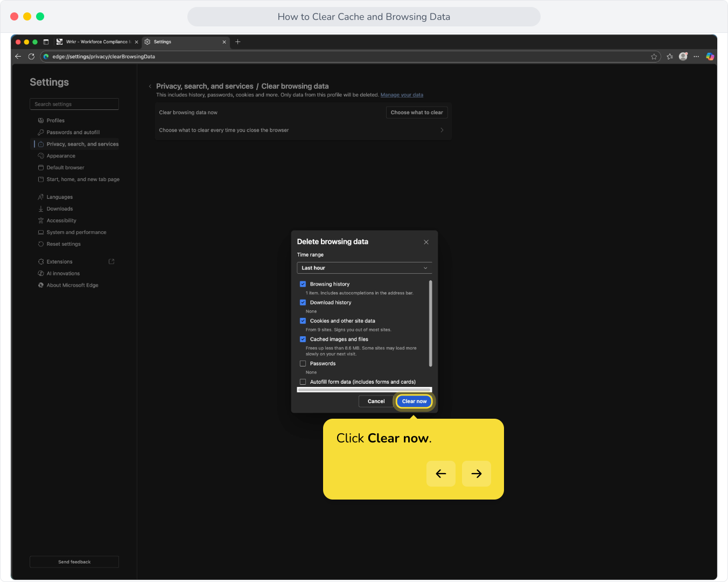Viewport: 728px width, 582px height.
Task: Click the Passwords and autofill key icon
Action: 41,132
